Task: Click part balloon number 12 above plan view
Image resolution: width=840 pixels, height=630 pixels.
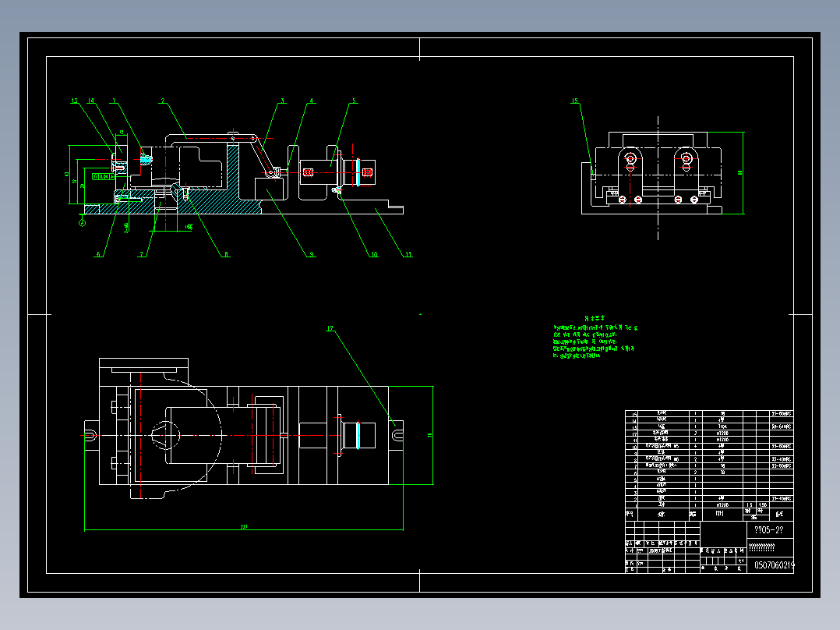Action: 330,329
